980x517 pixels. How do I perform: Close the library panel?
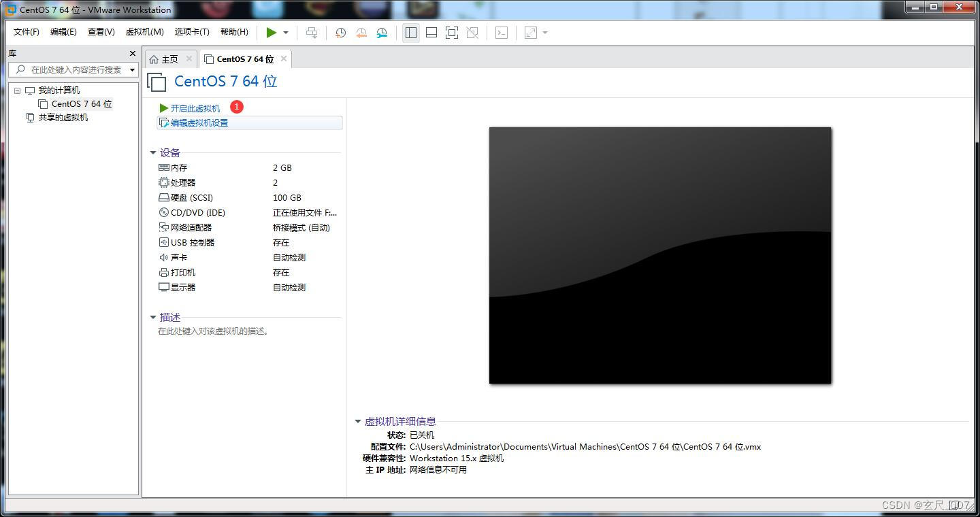click(133, 53)
